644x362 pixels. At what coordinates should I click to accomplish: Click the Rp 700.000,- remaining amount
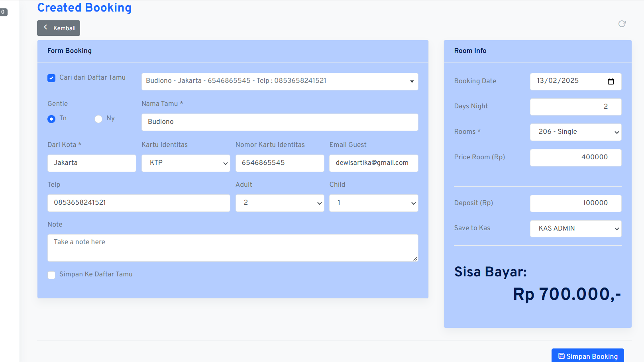click(567, 294)
